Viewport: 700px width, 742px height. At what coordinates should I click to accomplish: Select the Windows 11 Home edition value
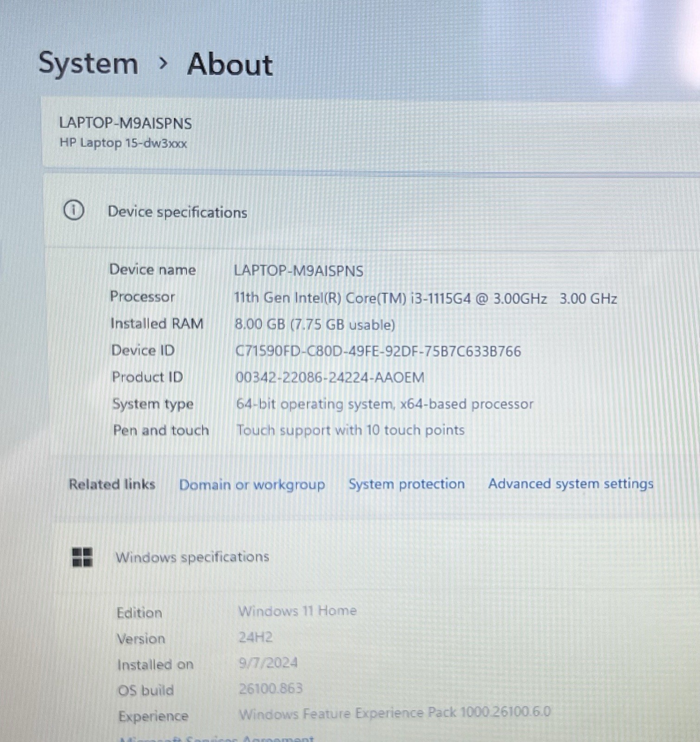click(298, 611)
